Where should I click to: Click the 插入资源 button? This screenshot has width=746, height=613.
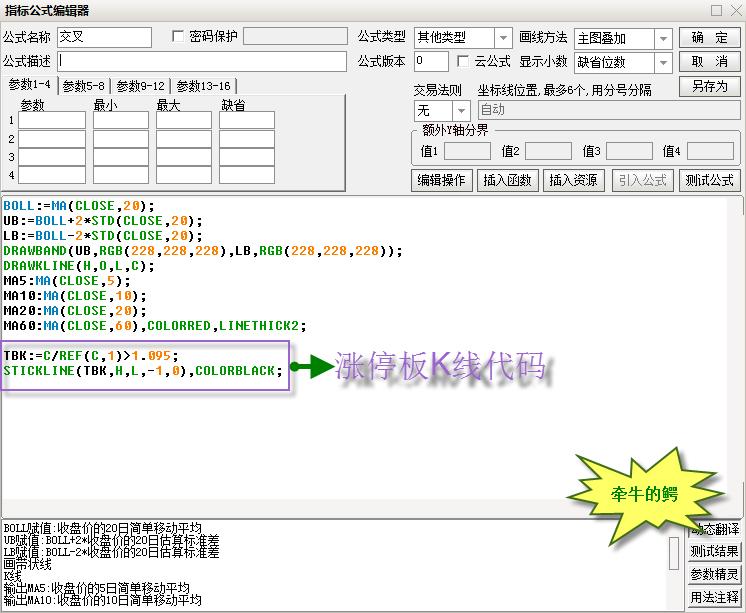[573, 180]
